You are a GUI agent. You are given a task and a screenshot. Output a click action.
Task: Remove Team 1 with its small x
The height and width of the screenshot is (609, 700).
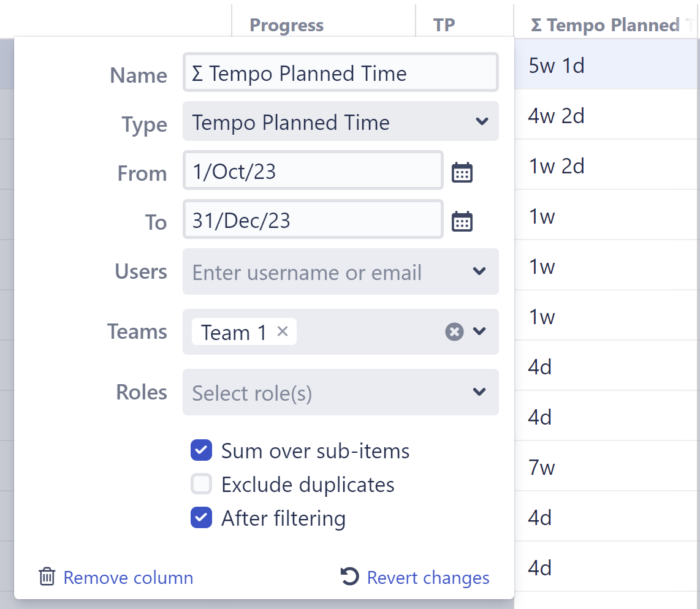click(282, 331)
